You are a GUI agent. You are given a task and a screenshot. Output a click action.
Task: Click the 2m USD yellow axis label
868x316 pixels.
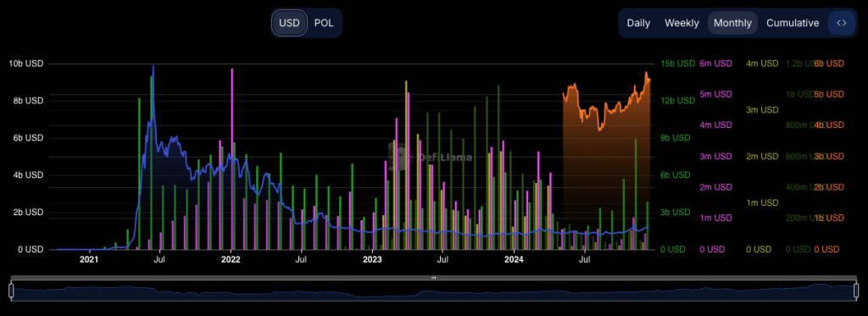point(762,157)
